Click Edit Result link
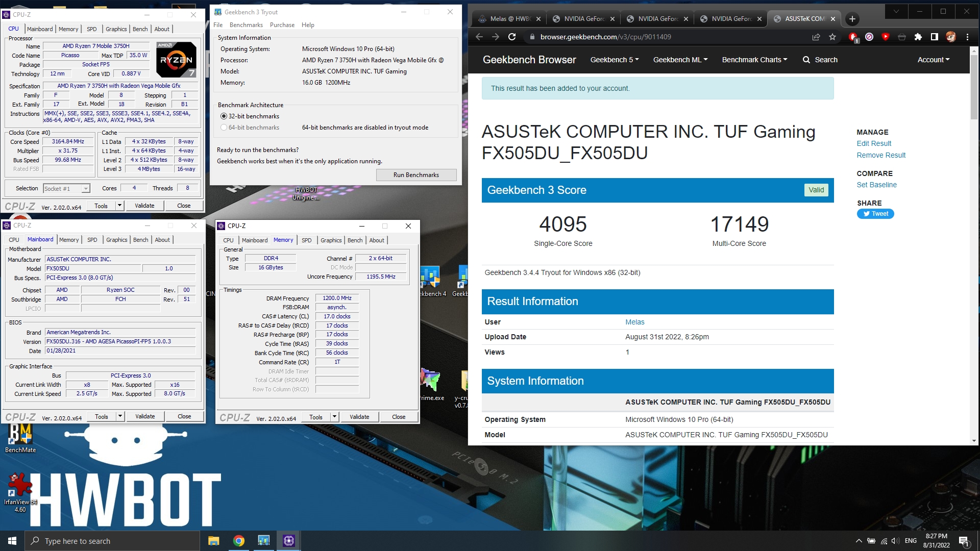This screenshot has height=551, width=980. point(874,143)
